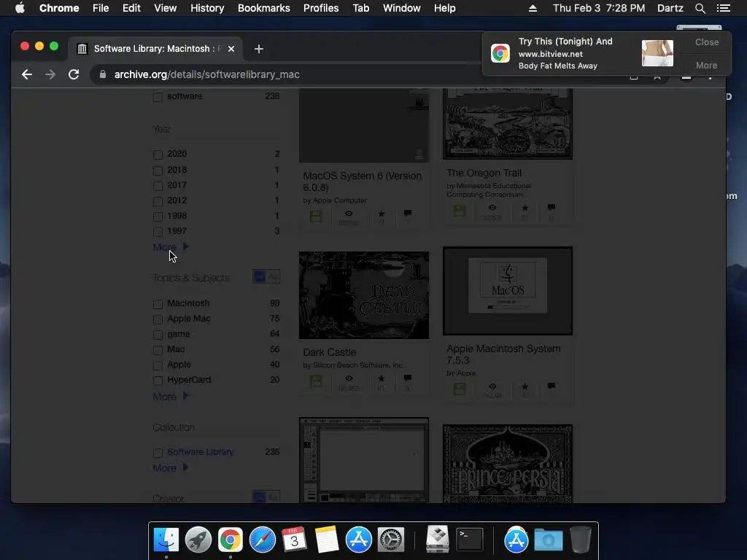This screenshot has width=747, height=560.
Task: Go back to previous page in Chrome
Action: click(x=27, y=74)
